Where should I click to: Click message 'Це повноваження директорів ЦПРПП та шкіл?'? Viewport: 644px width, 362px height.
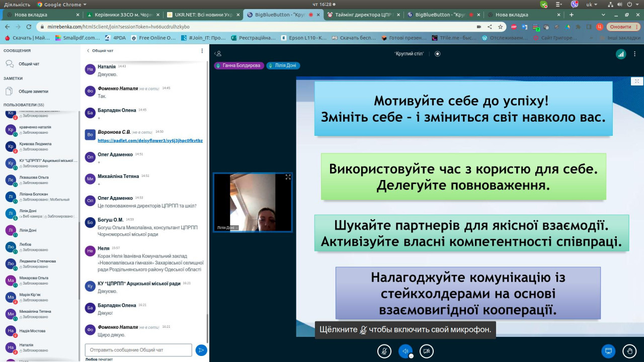(x=147, y=206)
